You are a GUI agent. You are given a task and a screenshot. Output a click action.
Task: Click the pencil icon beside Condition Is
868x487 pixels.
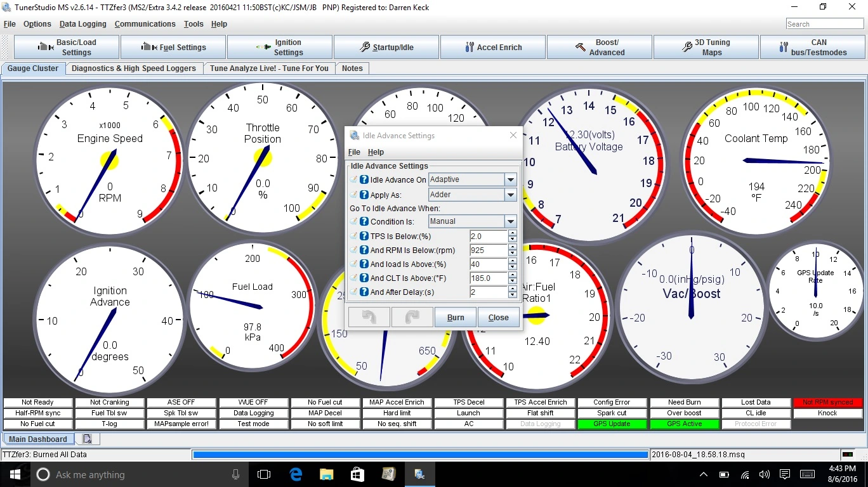point(354,222)
